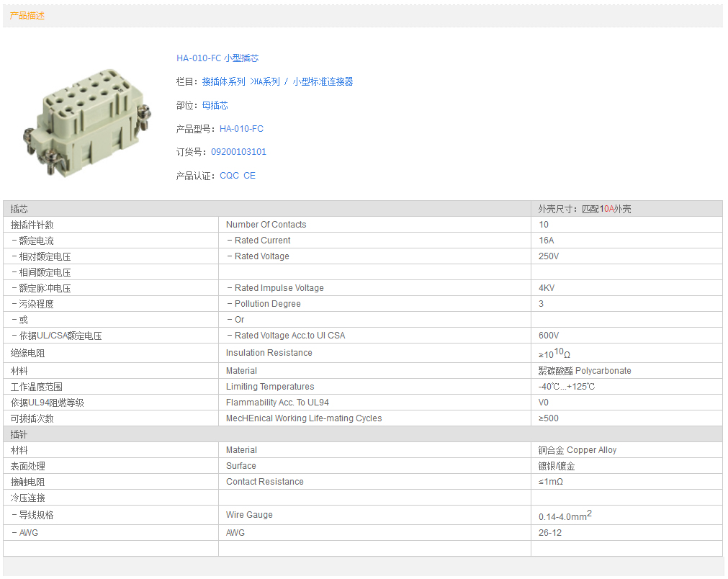728x579 pixels.
Task: Select the 26-12 AWG value cell
Action: pyautogui.click(x=550, y=533)
